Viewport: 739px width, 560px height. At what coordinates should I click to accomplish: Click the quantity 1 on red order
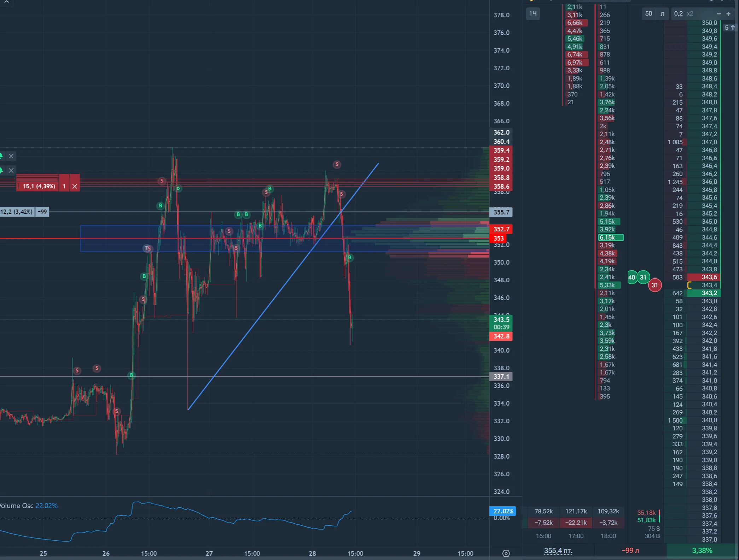point(64,186)
